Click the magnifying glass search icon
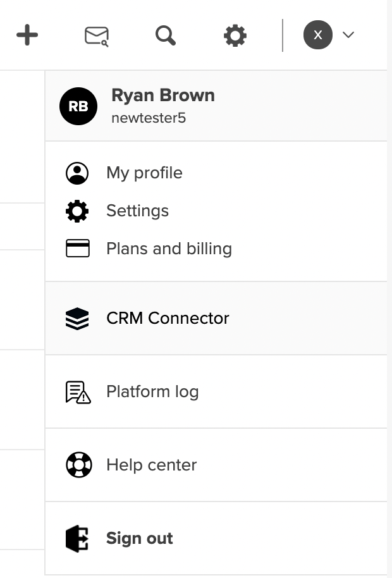This screenshot has width=392, height=578. coord(166,35)
